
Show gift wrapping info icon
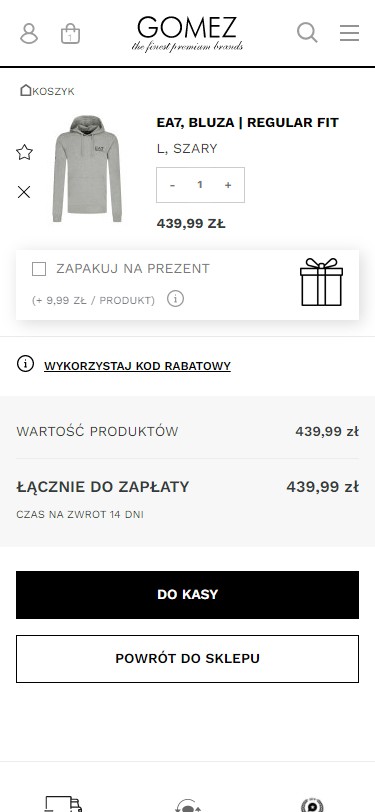(176, 299)
